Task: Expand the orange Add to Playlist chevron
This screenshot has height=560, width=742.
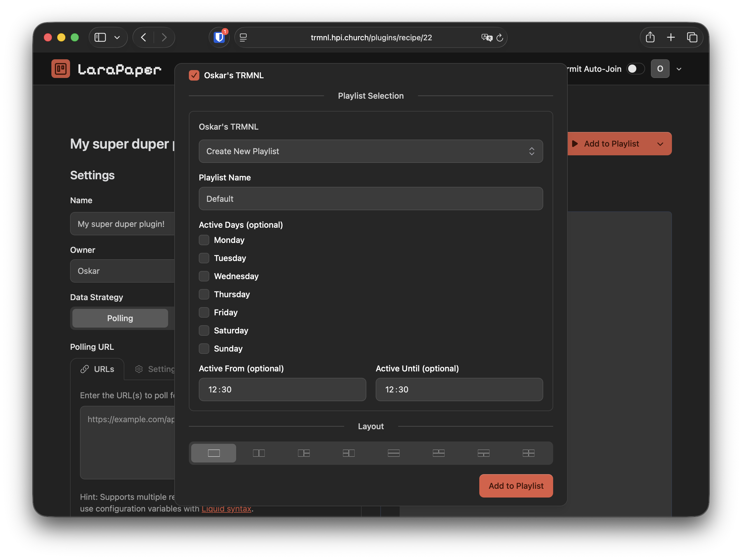Action: coord(660,144)
